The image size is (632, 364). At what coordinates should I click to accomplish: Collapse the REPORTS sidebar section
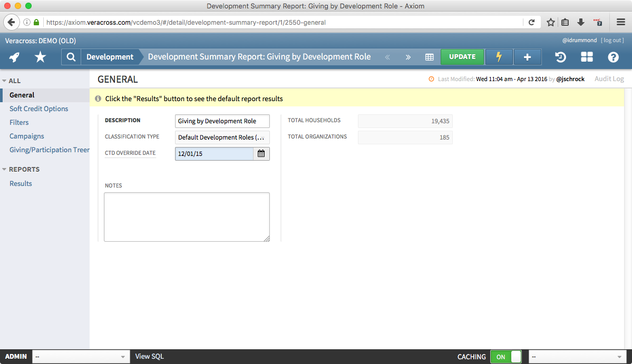tap(5, 170)
